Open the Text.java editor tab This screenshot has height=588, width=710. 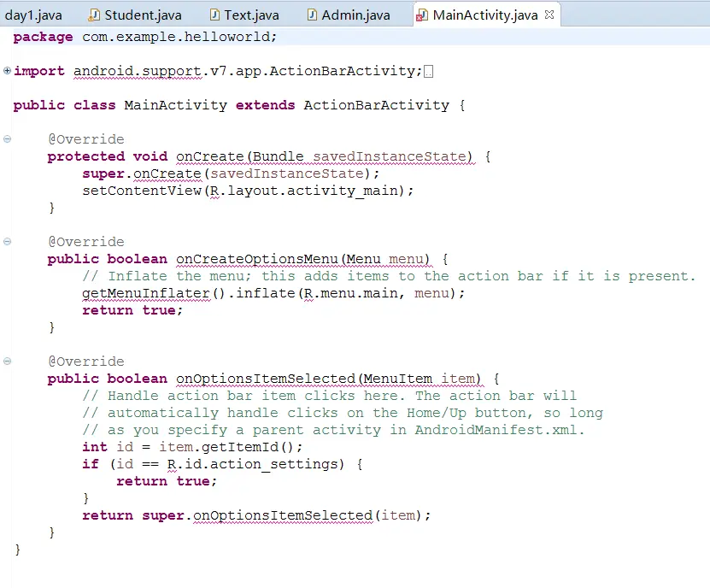[245, 15]
